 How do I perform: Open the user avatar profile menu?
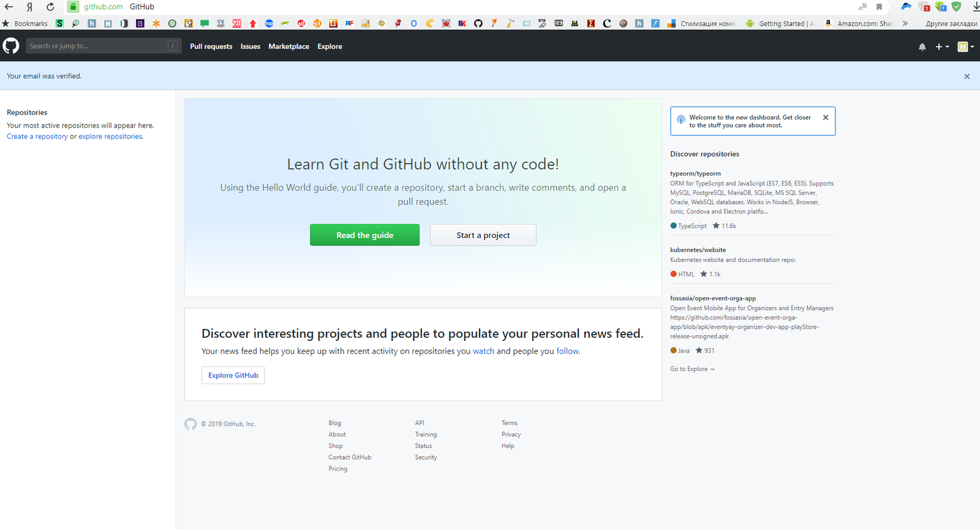point(965,47)
